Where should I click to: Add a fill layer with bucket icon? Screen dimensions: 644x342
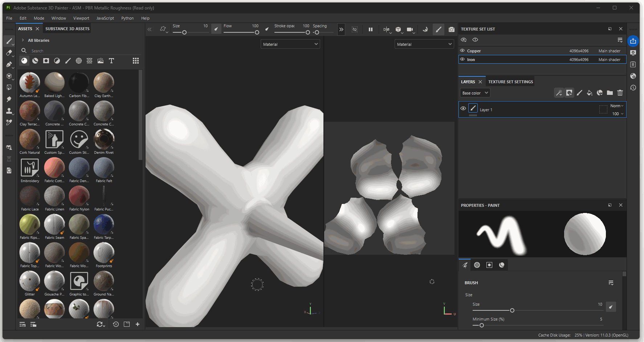(x=590, y=93)
